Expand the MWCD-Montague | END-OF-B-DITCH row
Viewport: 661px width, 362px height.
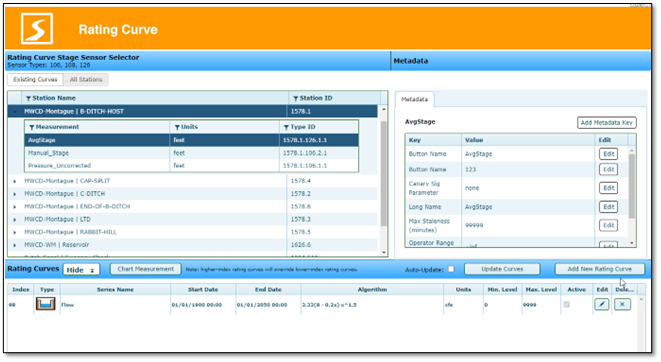(15, 207)
